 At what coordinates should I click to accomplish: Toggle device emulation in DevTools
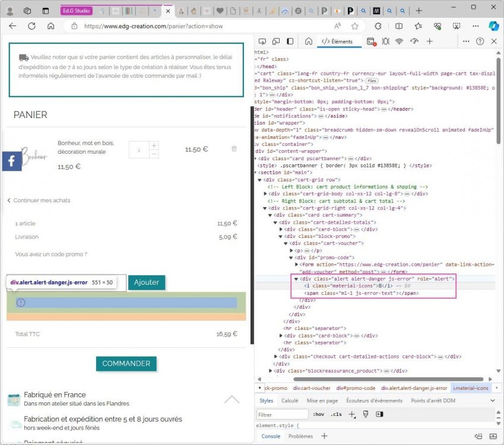click(276, 42)
